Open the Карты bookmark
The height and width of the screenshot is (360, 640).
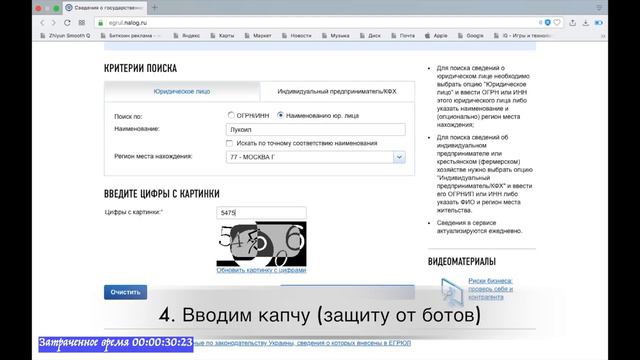[222, 36]
